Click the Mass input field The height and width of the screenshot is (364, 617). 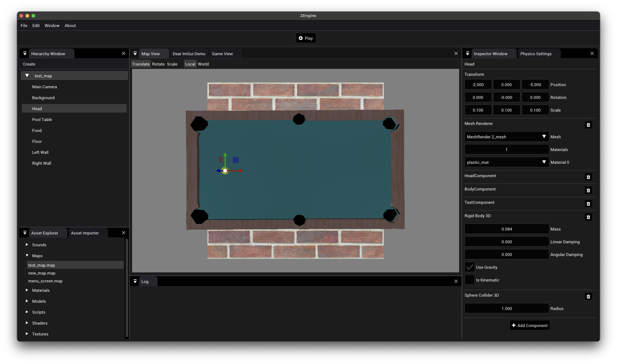(506, 229)
